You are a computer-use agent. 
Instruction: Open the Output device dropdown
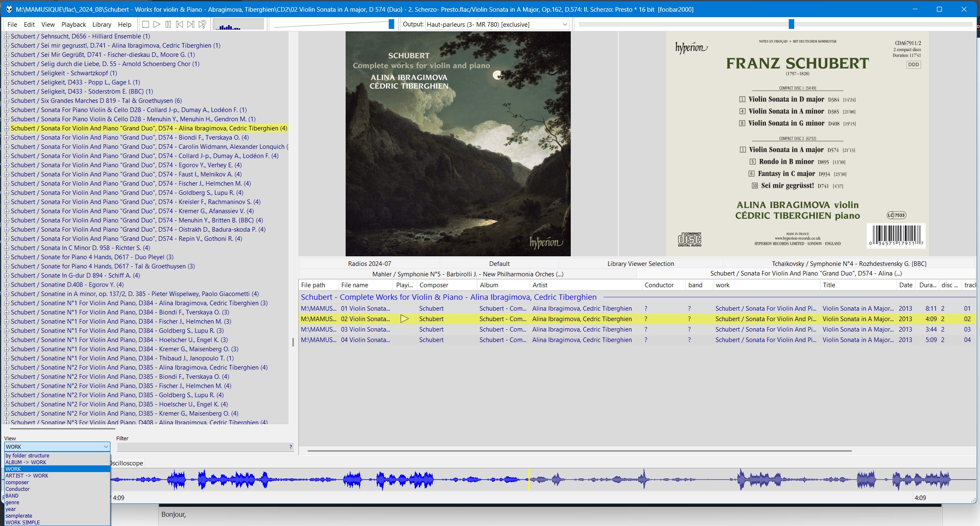[498, 25]
